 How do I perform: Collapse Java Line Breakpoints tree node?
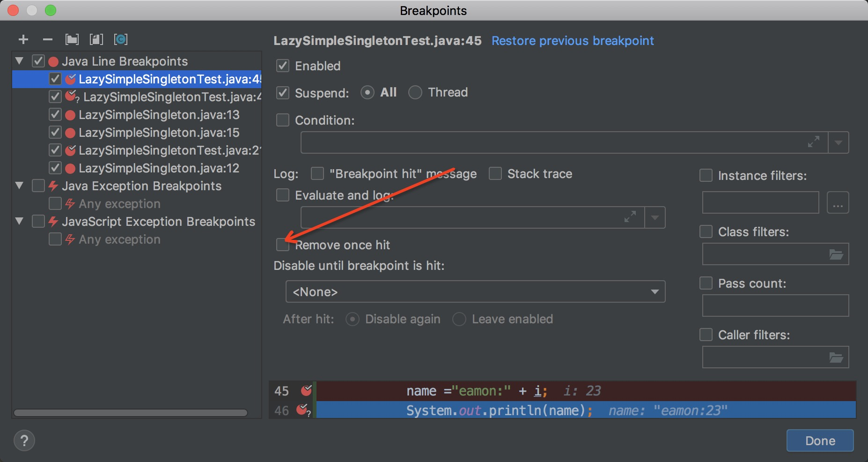coord(20,61)
